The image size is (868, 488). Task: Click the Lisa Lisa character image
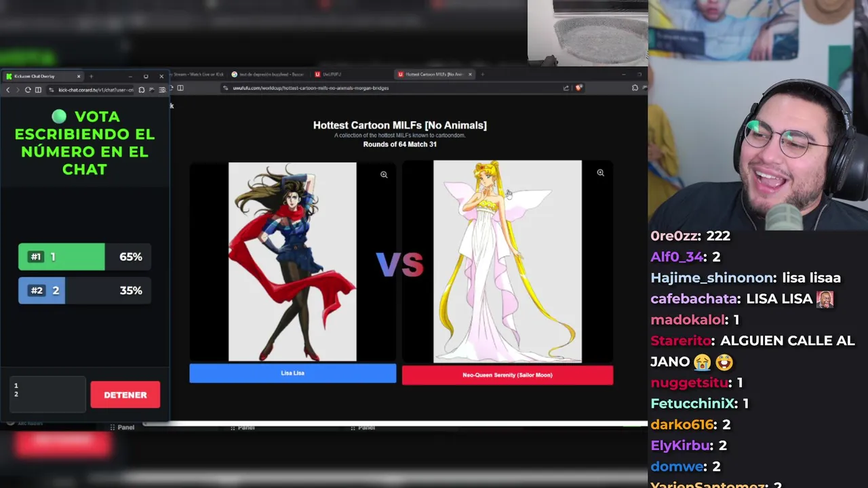click(x=292, y=262)
